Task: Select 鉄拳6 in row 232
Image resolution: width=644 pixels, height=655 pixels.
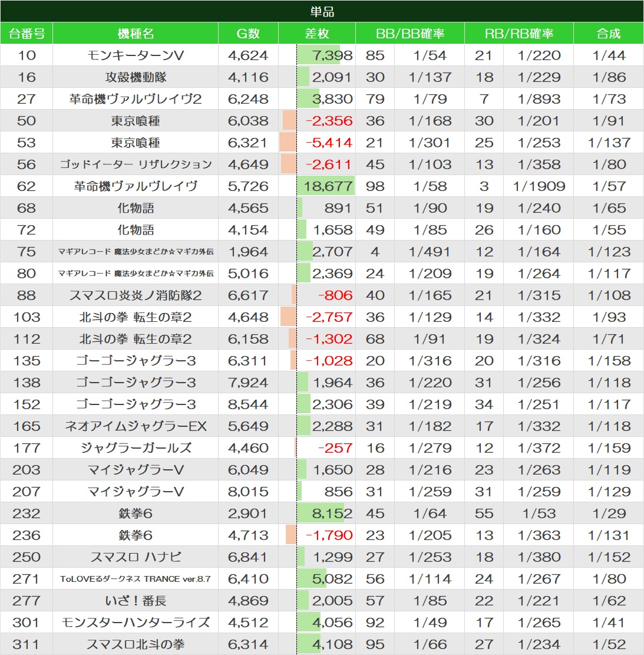Action: click(x=136, y=514)
